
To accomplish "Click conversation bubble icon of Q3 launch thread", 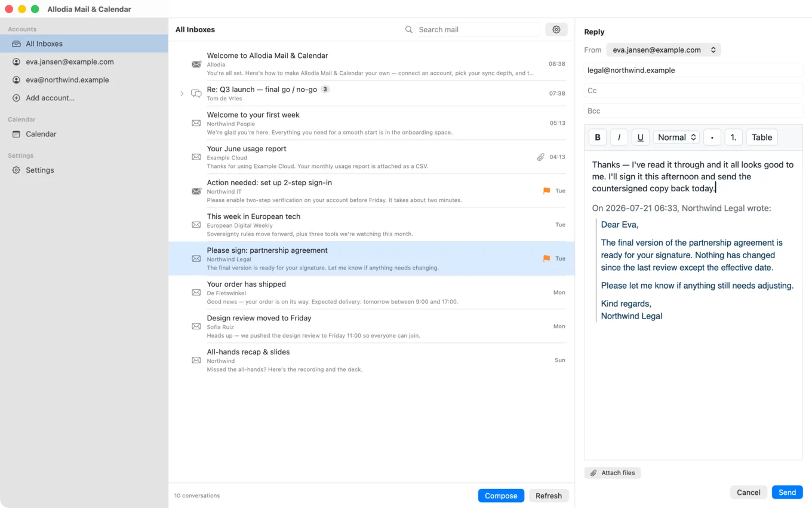I will [196, 94].
